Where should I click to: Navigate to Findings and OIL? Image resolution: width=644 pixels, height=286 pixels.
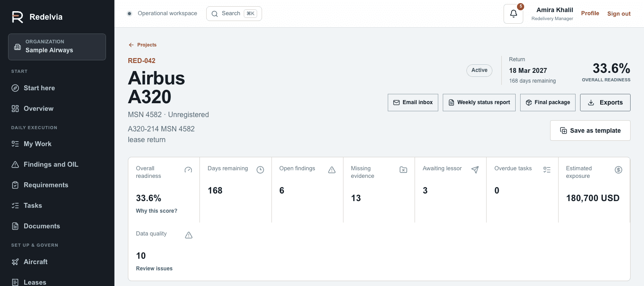point(57,164)
